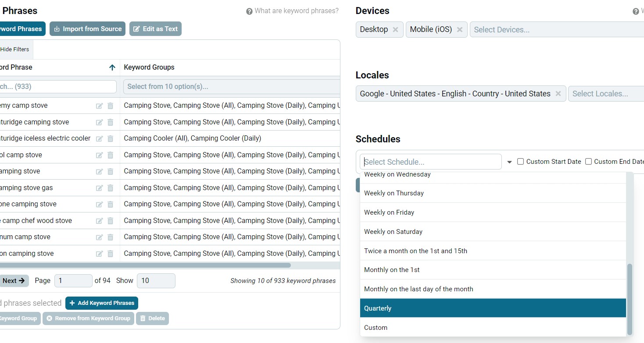Delete the first keyword row via trash icon
The height and width of the screenshot is (343, 644).
click(x=110, y=106)
